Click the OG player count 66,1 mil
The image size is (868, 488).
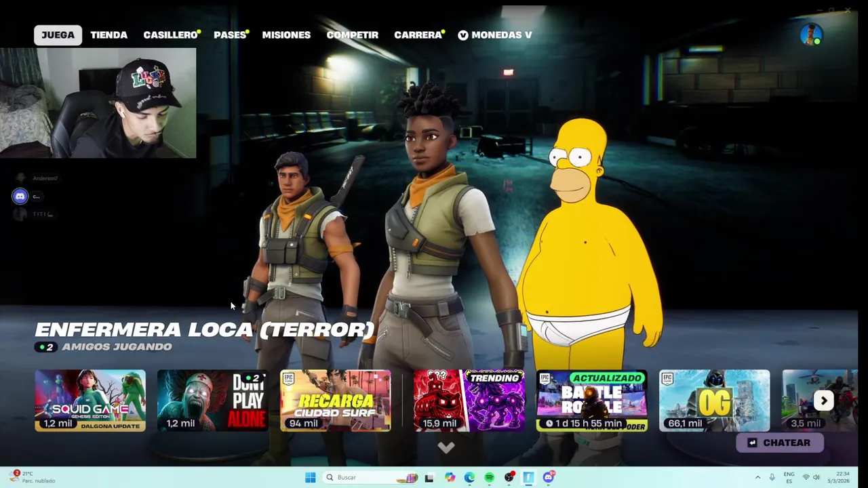coord(685,423)
